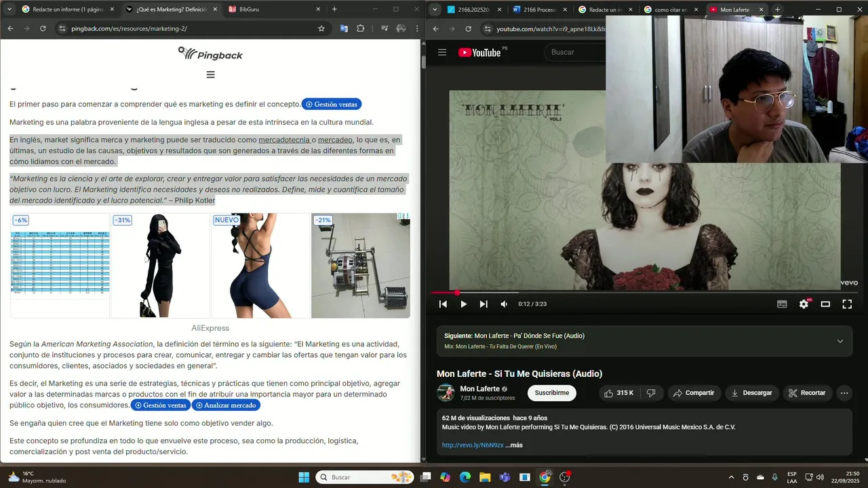Open a new tab in the YouTube window
Viewport: 868px width, 488px height.
tap(778, 9)
